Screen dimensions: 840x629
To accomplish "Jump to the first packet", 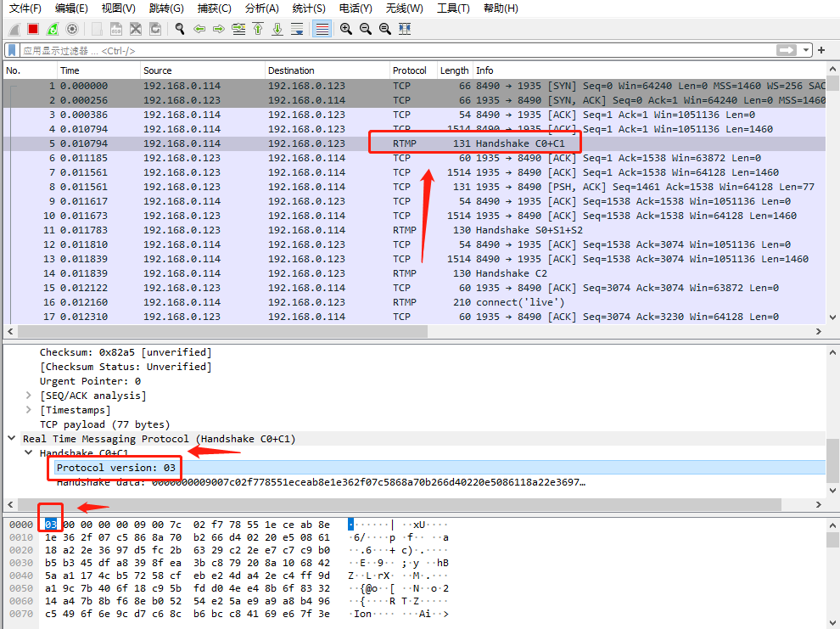I will pos(258,29).
